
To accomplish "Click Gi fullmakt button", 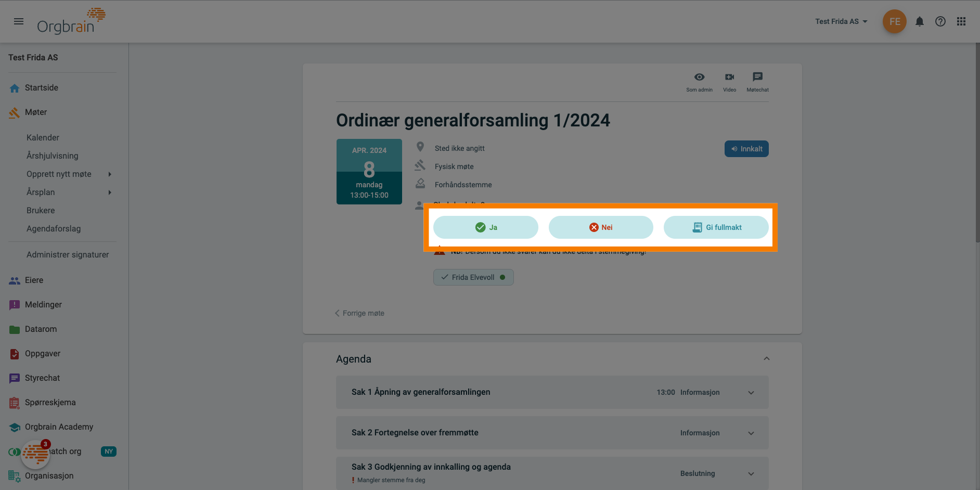I will pos(716,227).
